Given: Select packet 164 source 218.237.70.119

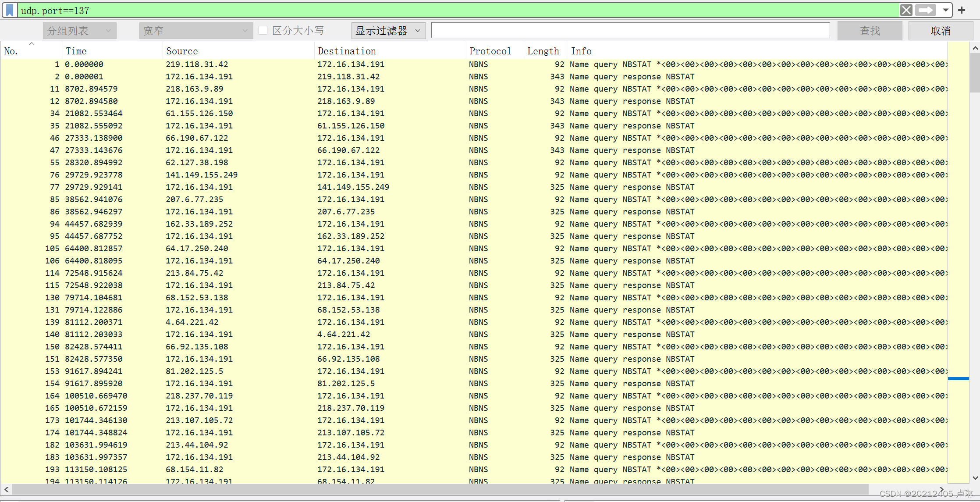Looking at the screenshot, I should [474, 396].
